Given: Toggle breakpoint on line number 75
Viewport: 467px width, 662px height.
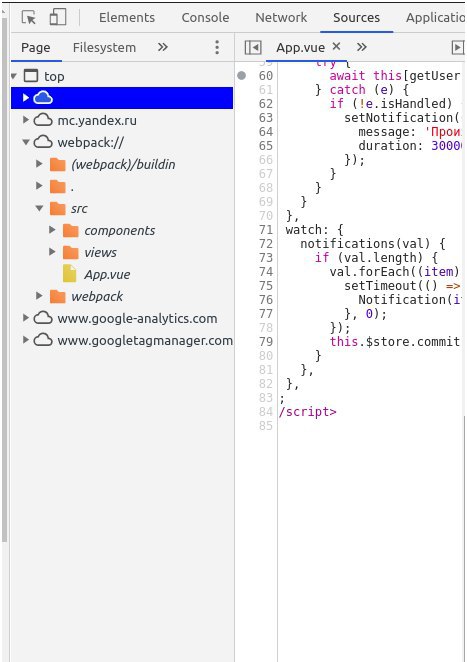Looking at the screenshot, I should (x=266, y=286).
